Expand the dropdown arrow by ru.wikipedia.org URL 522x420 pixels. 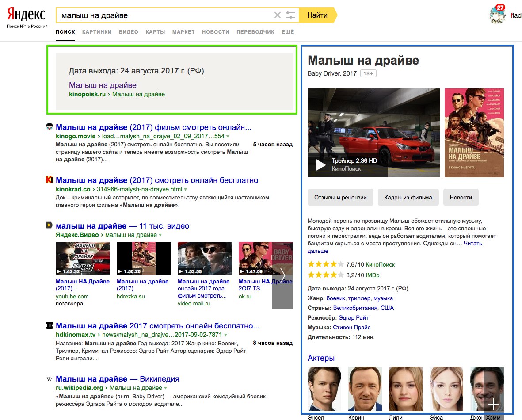click(165, 388)
